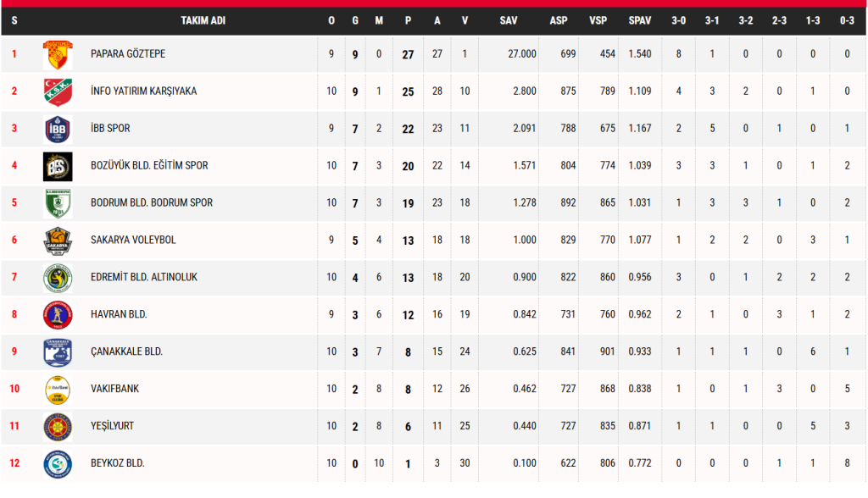
Task: Sort by the SAV column header
Action: 509,20
